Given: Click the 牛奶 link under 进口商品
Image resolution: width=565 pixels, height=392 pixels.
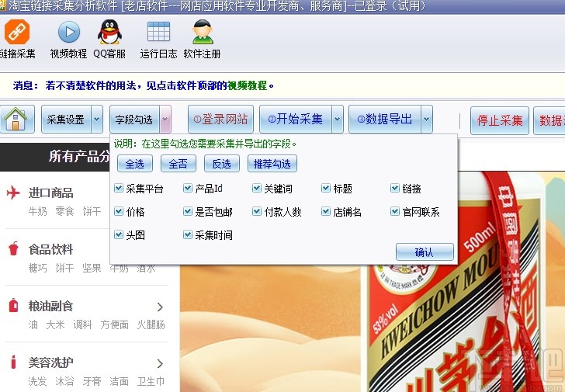Looking at the screenshot, I should click(37, 211).
